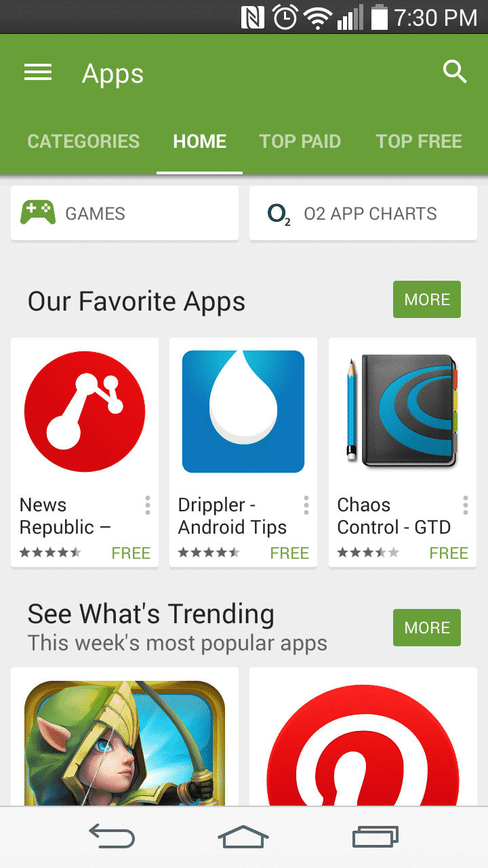488x868 pixels.
Task: Expand overflow menu on Chaos Control card
Action: (465, 505)
